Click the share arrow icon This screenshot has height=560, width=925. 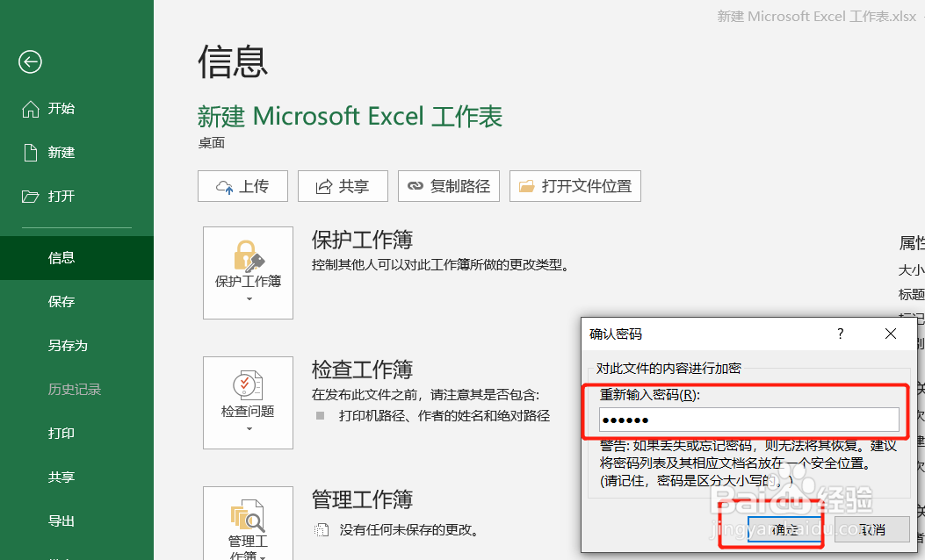point(324,187)
